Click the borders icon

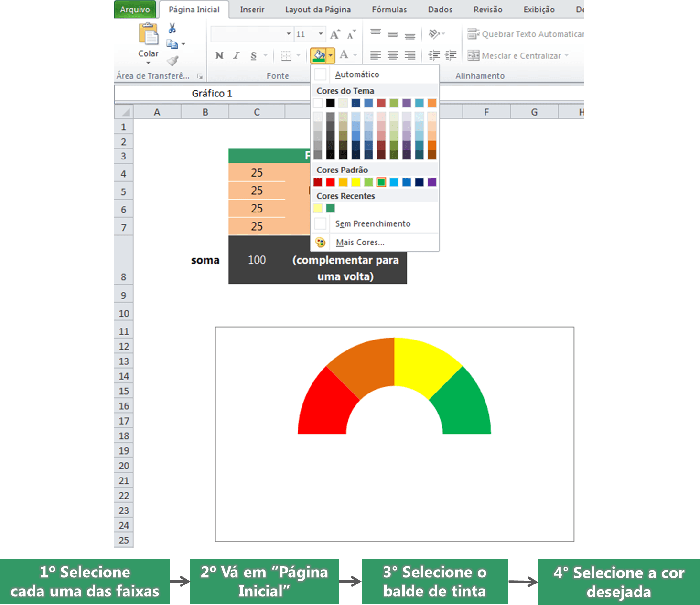[286, 56]
